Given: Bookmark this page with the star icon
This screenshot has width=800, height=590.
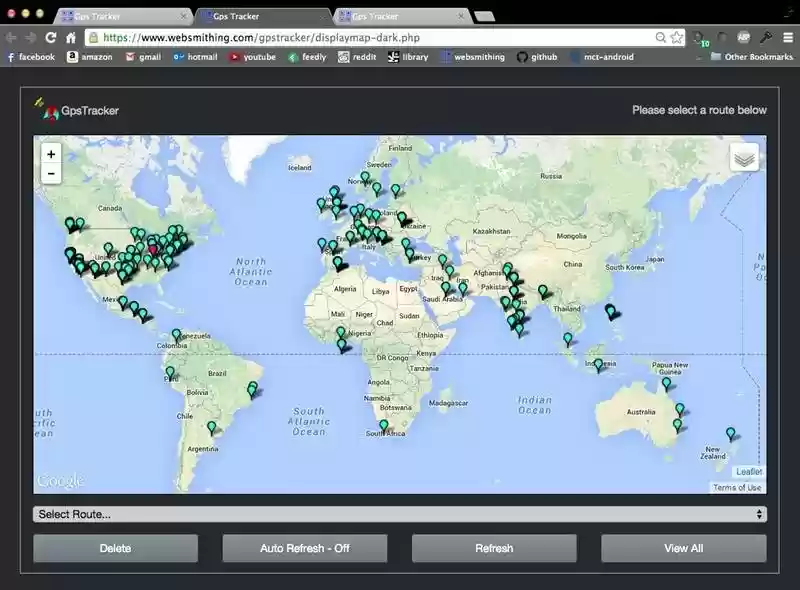Looking at the screenshot, I should pyautogui.click(x=677, y=37).
